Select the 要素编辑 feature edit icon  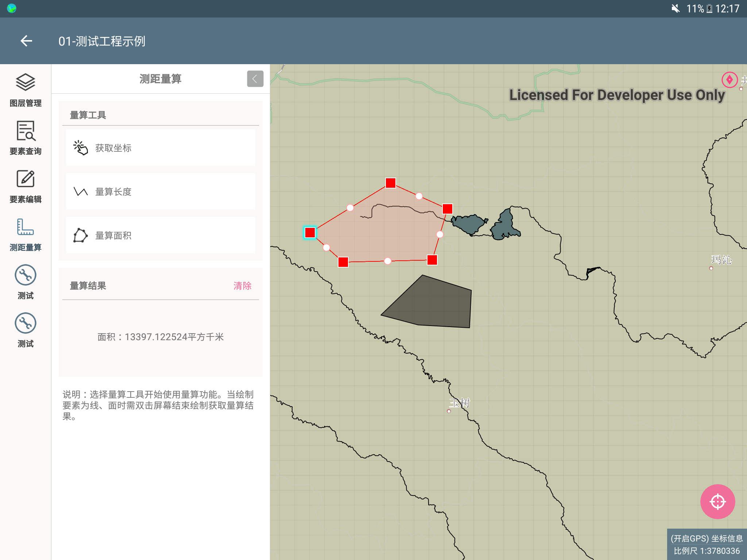click(x=25, y=179)
